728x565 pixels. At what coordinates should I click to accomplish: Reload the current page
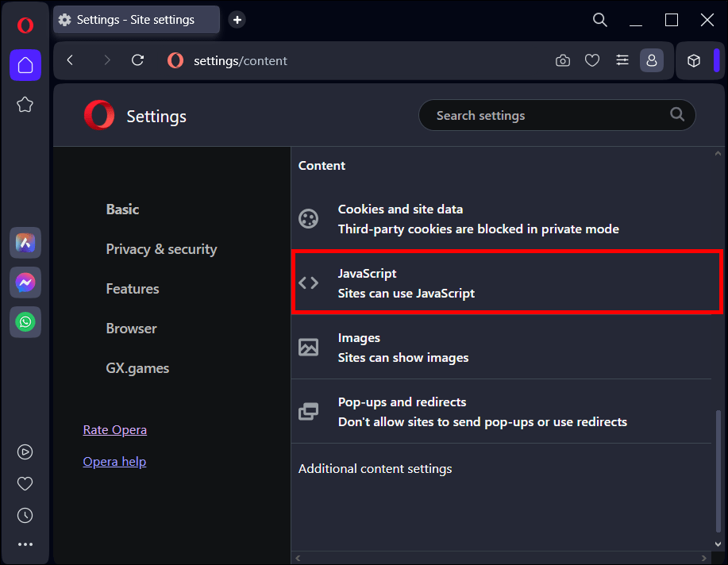(x=137, y=60)
